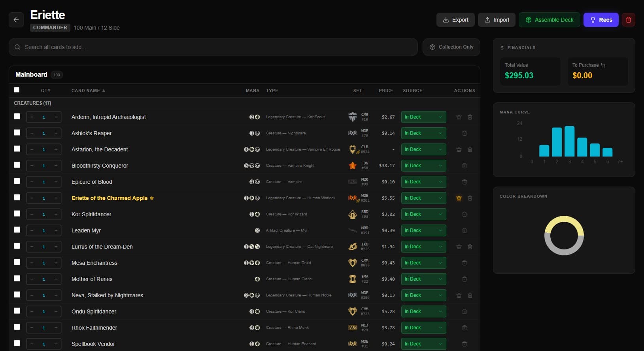Viewport: 644px width, 351px height.
Task: Select the Mother of Runes checkbox
Action: [x=17, y=278]
